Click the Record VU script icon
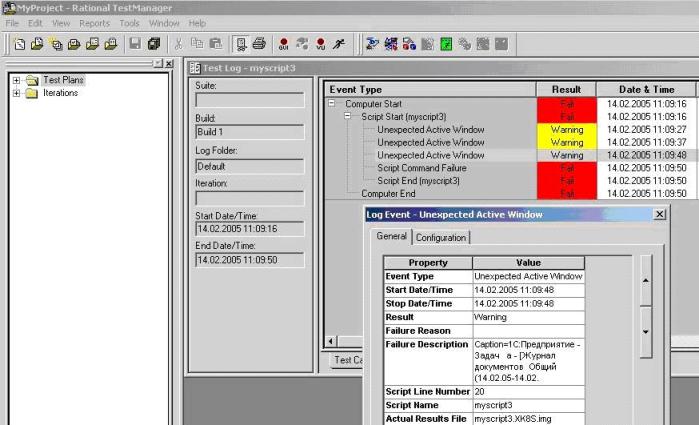Viewport: 699px width, 425px height. point(321,44)
